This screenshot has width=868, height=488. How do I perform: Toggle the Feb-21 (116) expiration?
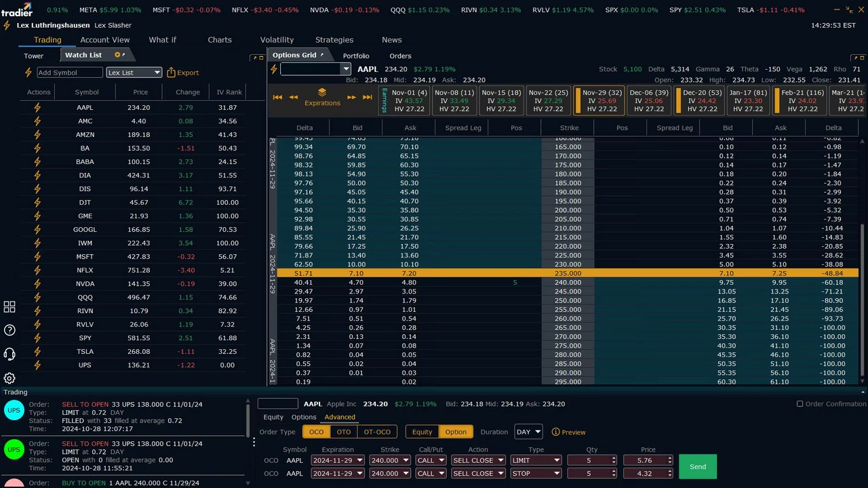(798, 100)
